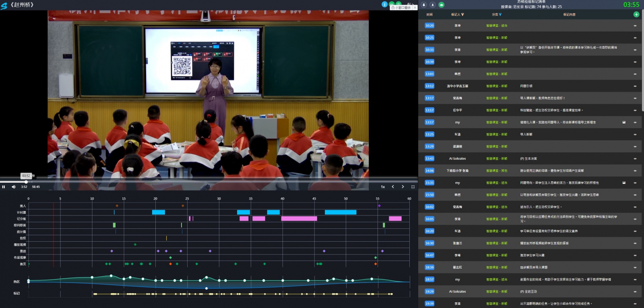Jump to marker timestamp 10:33
The image size is (644, 308).
pyautogui.click(x=429, y=50)
